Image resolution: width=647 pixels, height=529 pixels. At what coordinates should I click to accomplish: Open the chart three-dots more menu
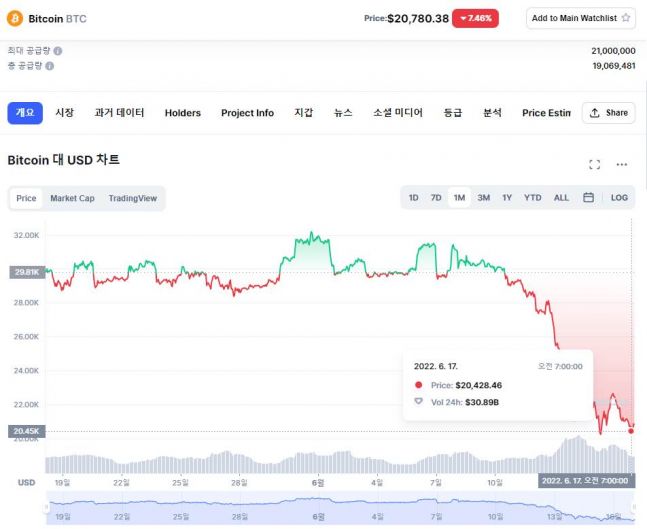pos(622,164)
